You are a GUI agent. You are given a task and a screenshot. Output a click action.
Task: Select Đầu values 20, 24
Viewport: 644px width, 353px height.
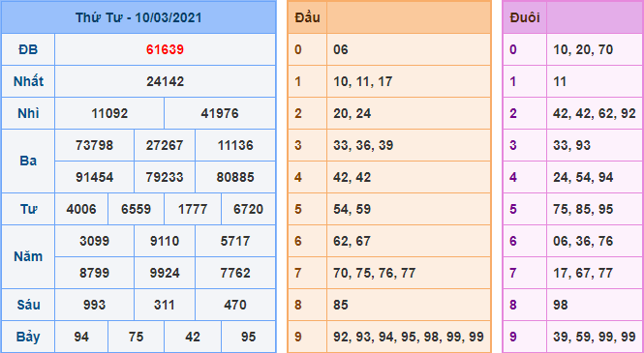coord(352,113)
